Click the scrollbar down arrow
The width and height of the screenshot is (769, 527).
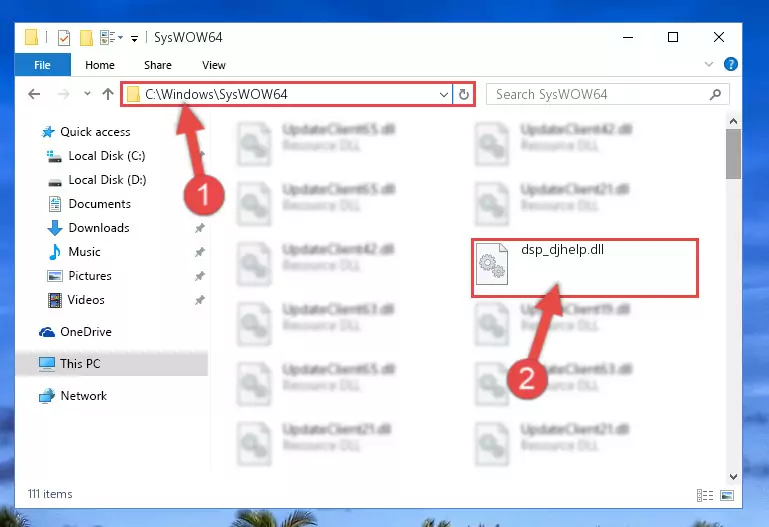point(733,477)
